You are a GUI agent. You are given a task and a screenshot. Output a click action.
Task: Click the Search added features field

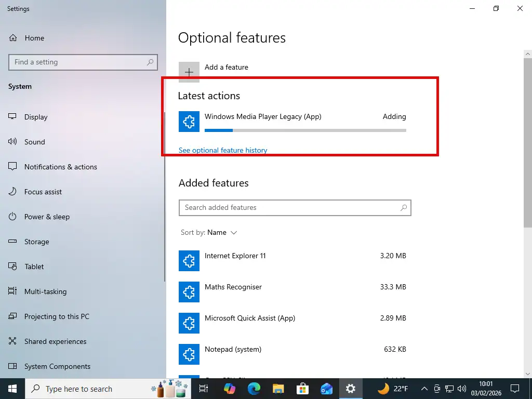click(295, 208)
